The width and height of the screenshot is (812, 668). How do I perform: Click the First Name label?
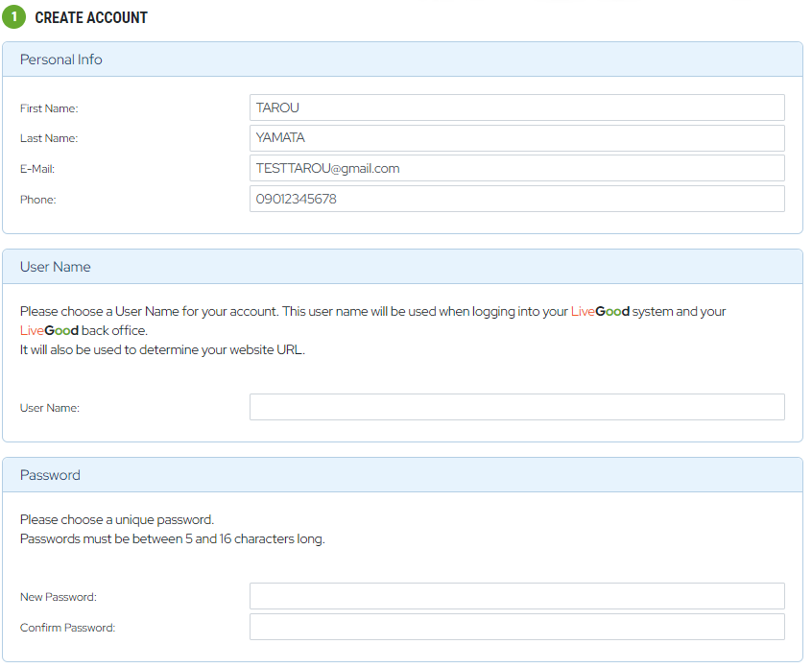(49, 108)
